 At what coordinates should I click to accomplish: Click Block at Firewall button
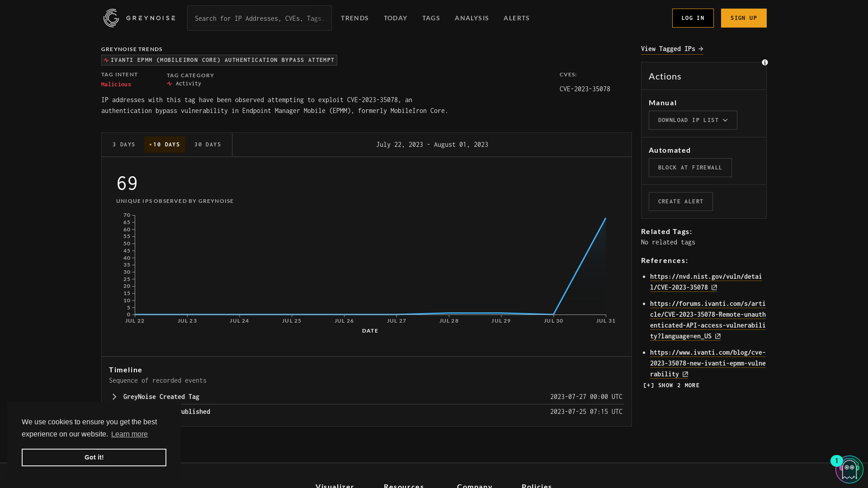pyautogui.click(x=690, y=168)
